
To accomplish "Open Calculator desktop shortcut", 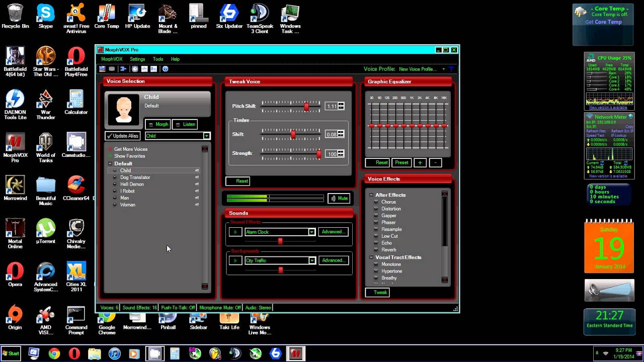I will coord(76,102).
